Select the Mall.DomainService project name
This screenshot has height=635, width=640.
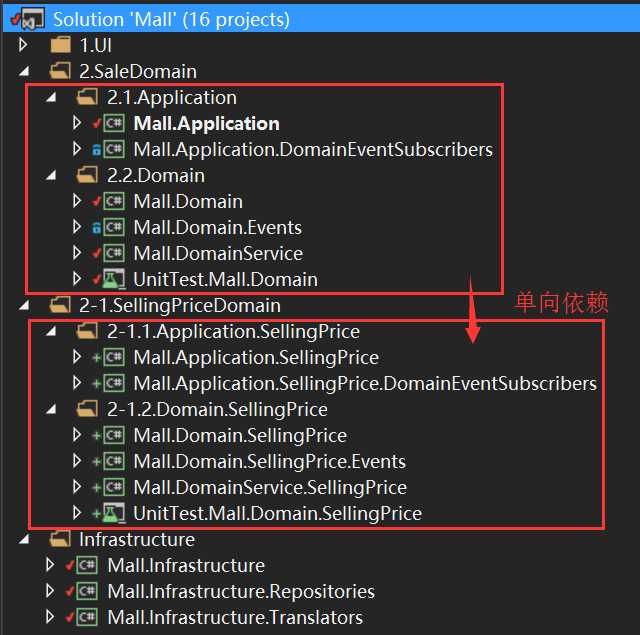(218, 254)
